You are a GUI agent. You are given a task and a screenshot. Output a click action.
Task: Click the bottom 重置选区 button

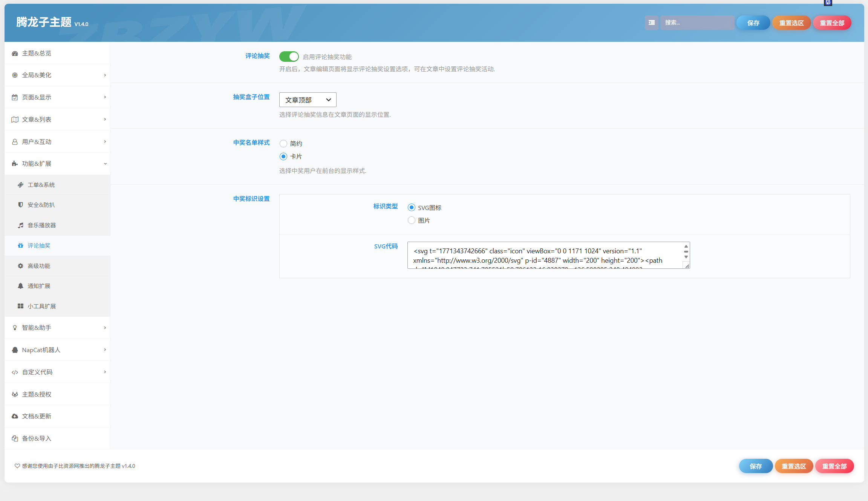point(794,466)
